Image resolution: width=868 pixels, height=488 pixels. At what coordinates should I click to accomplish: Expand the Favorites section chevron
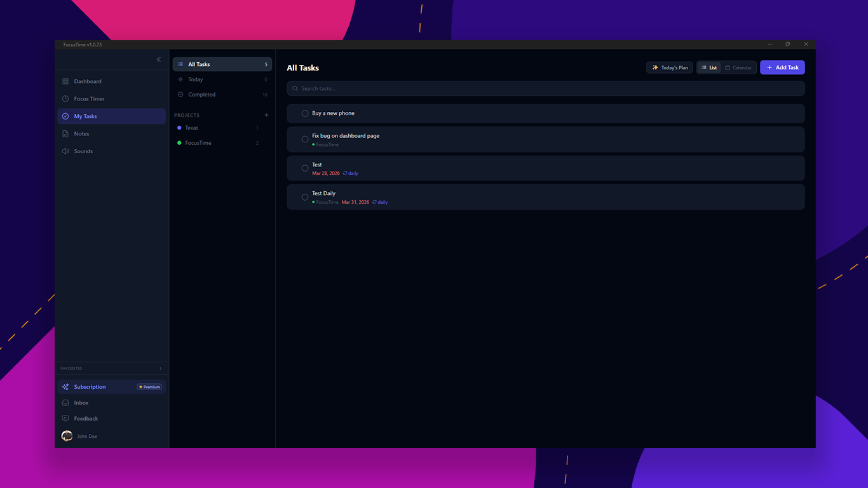click(160, 369)
